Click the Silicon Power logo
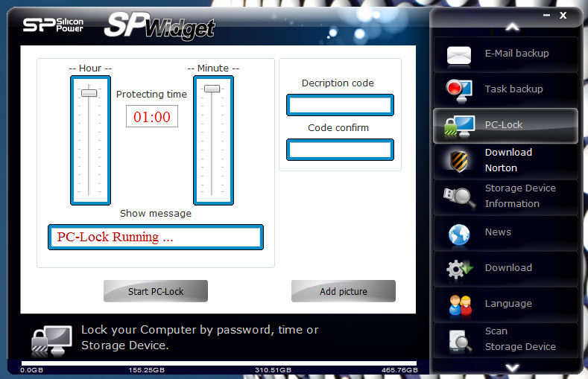Image resolution: width=588 pixels, height=379 pixels. [53, 25]
